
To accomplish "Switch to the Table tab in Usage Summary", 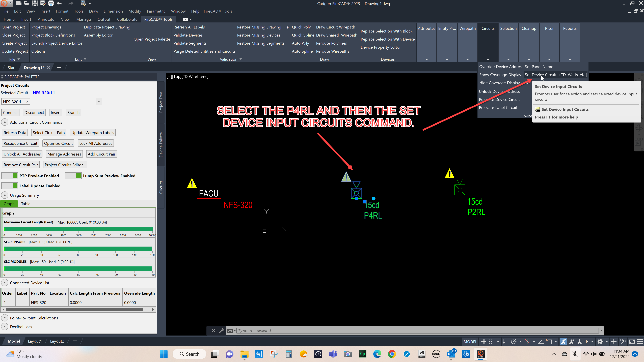I will tap(25, 204).
